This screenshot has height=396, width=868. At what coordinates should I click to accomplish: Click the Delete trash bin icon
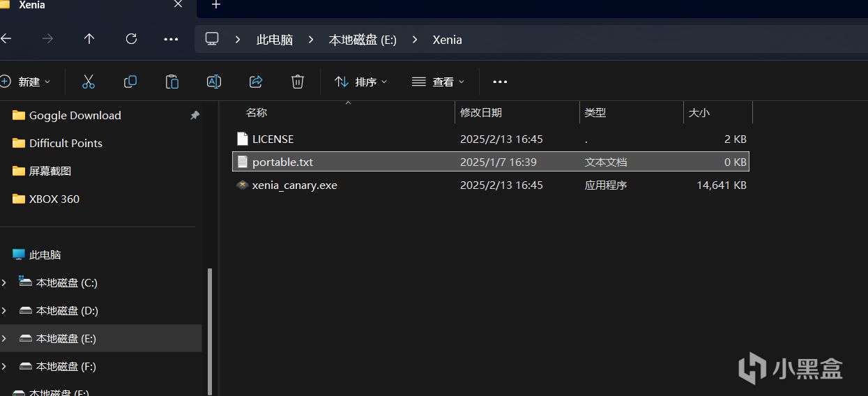click(x=298, y=82)
